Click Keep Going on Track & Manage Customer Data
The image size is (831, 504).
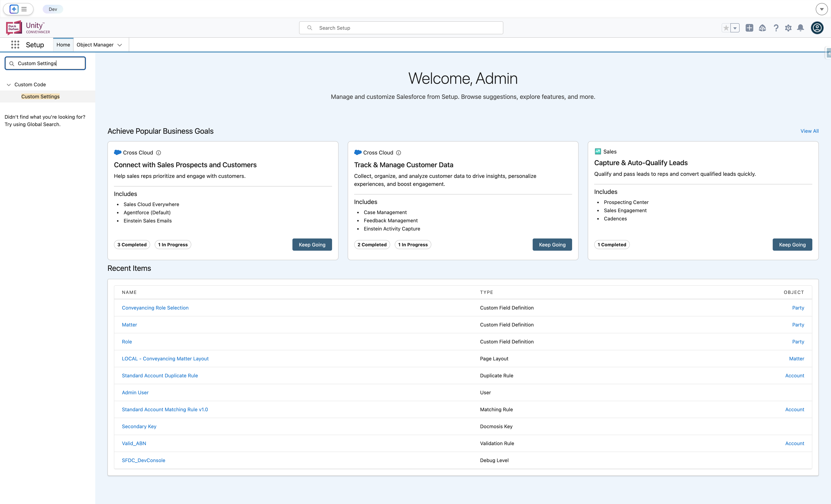[552, 245]
